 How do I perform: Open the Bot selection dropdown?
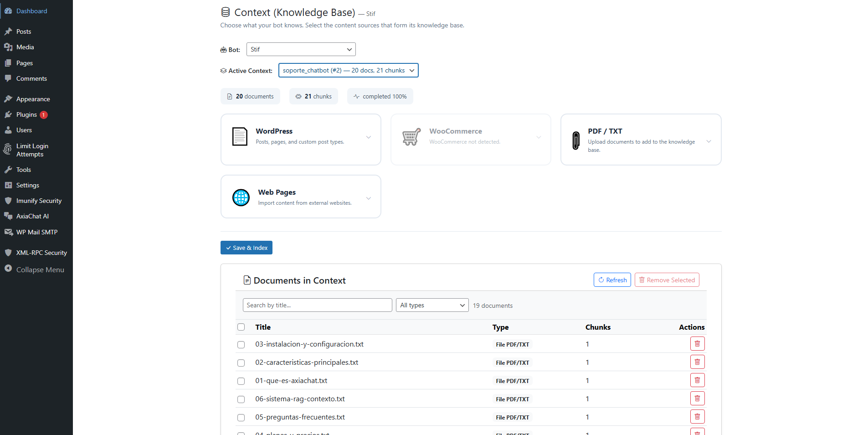click(x=301, y=49)
